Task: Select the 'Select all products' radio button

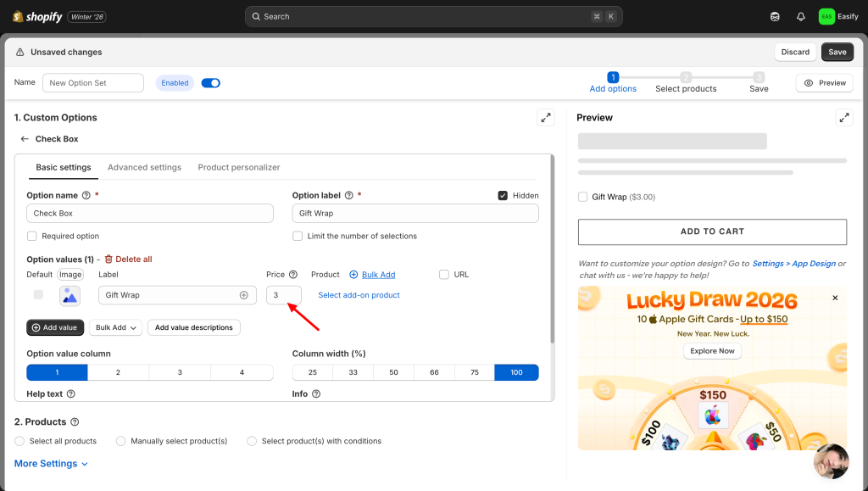Action: (x=19, y=441)
